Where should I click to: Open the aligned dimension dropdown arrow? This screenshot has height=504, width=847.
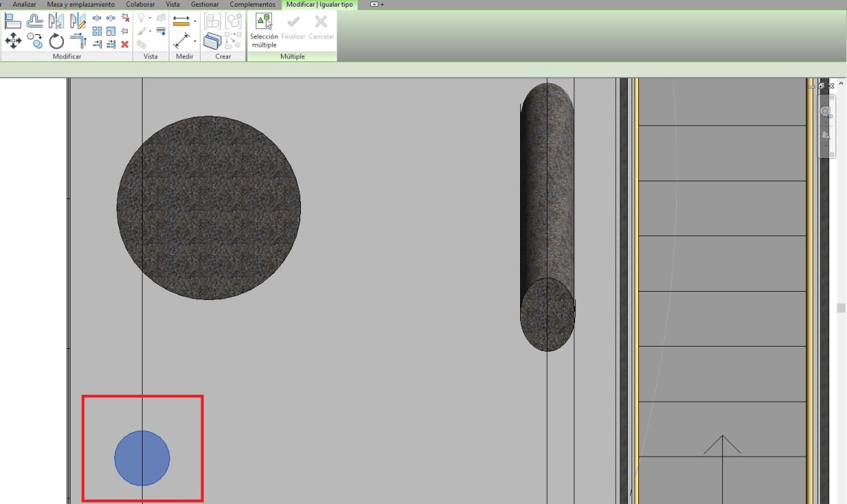pyautogui.click(x=195, y=22)
